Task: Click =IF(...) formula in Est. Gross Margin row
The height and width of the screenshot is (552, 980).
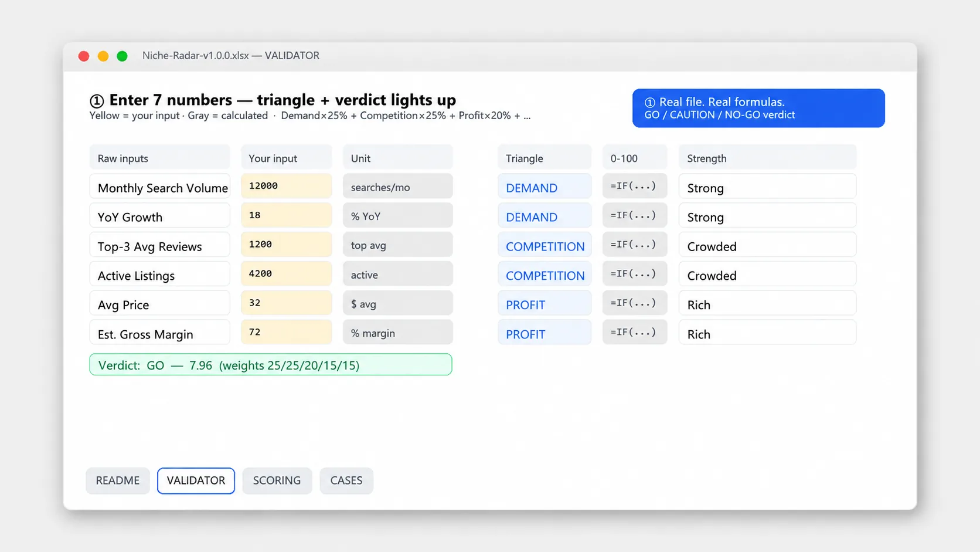Action: (635, 333)
